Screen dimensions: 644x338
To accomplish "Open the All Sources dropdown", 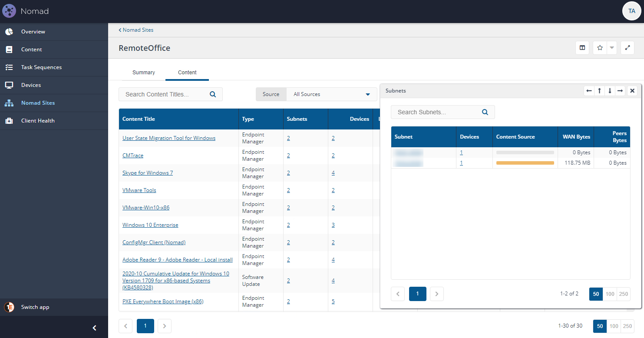I will [x=332, y=94].
